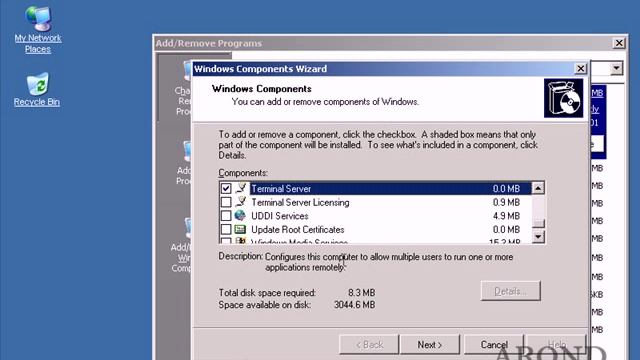Click the Next button
The image size is (640, 360).
(430, 344)
